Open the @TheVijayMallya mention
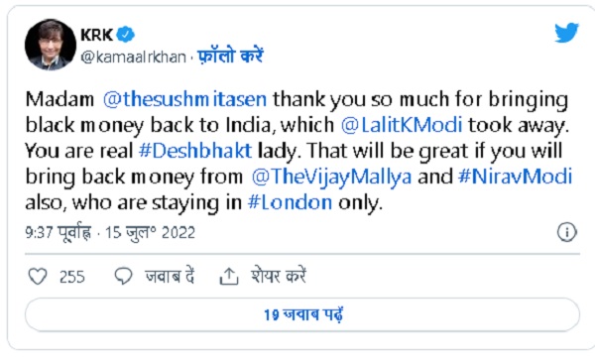 point(331,177)
